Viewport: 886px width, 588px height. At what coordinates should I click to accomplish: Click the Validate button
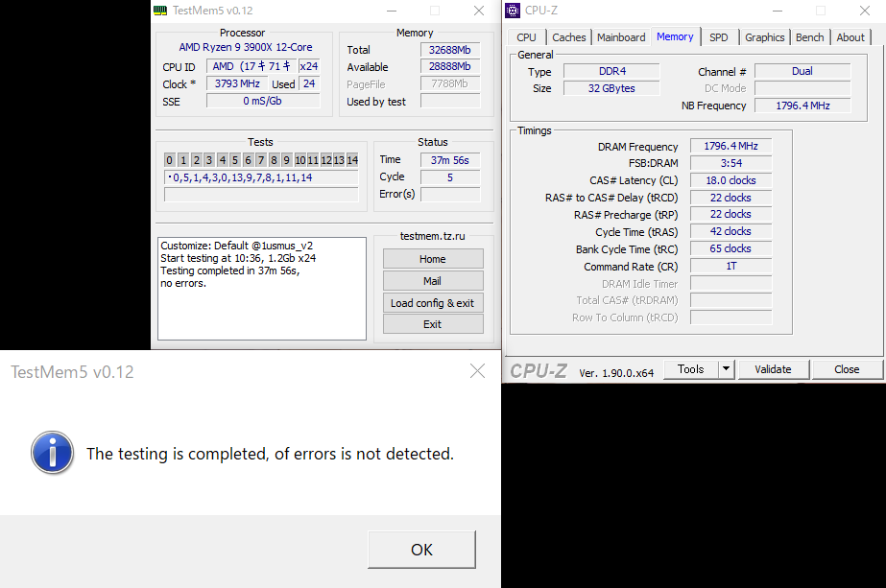coord(773,369)
